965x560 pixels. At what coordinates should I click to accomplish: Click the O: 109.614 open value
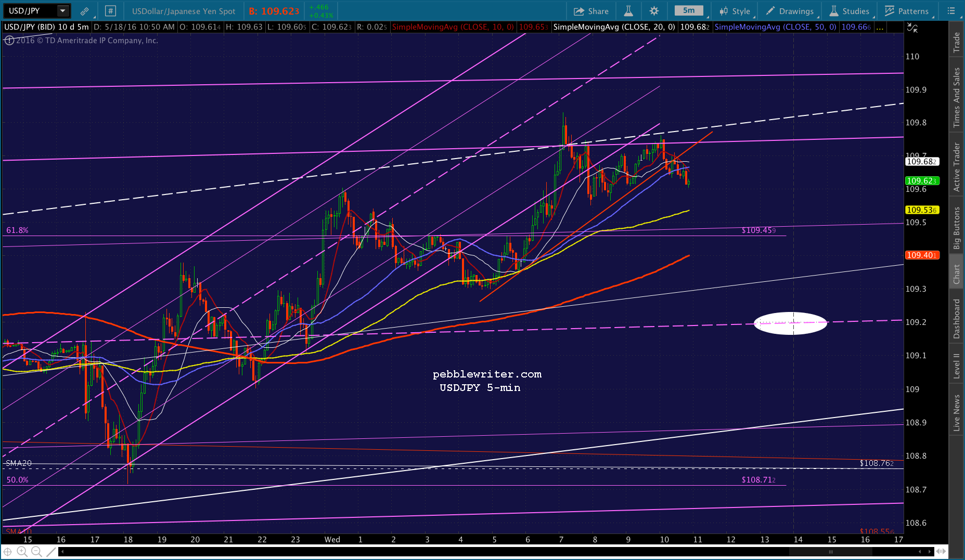coord(200,27)
